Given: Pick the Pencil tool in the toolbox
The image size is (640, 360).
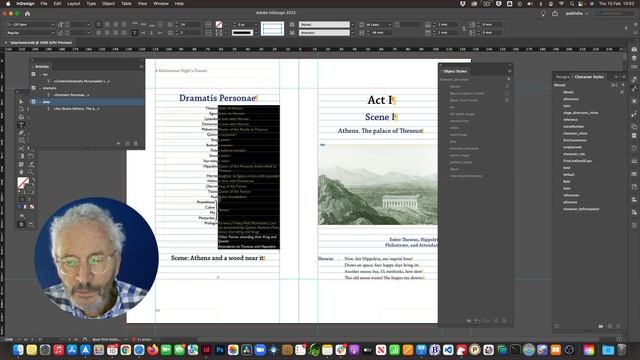Looking at the screenshot, I should coord(21,133).
